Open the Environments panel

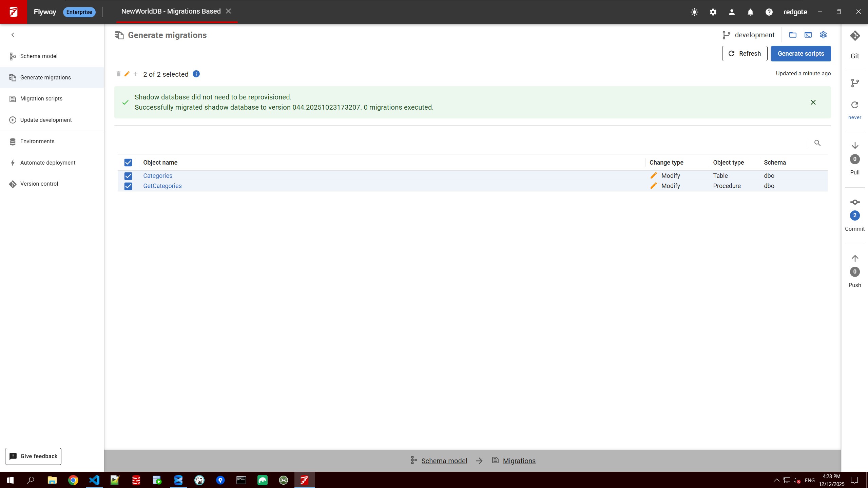37,141
